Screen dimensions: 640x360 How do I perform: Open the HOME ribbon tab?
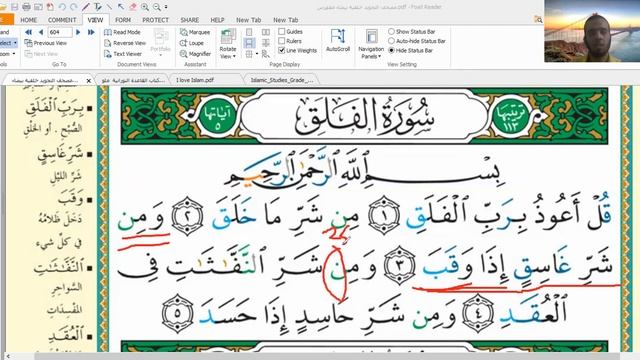pyautogui.click(x=29, y=20)
